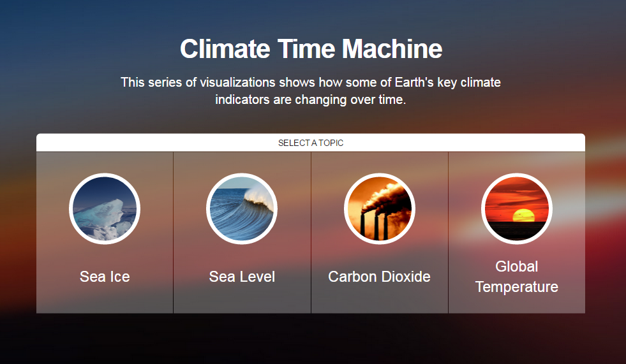
Task: Click the SELECT A TOPIC header bar
Action: (x=311, y=143)
